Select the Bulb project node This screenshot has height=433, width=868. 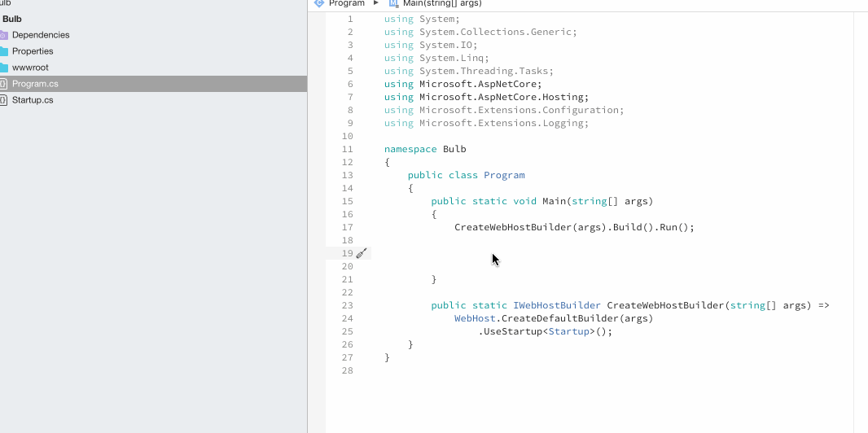(x=12, y=19)
